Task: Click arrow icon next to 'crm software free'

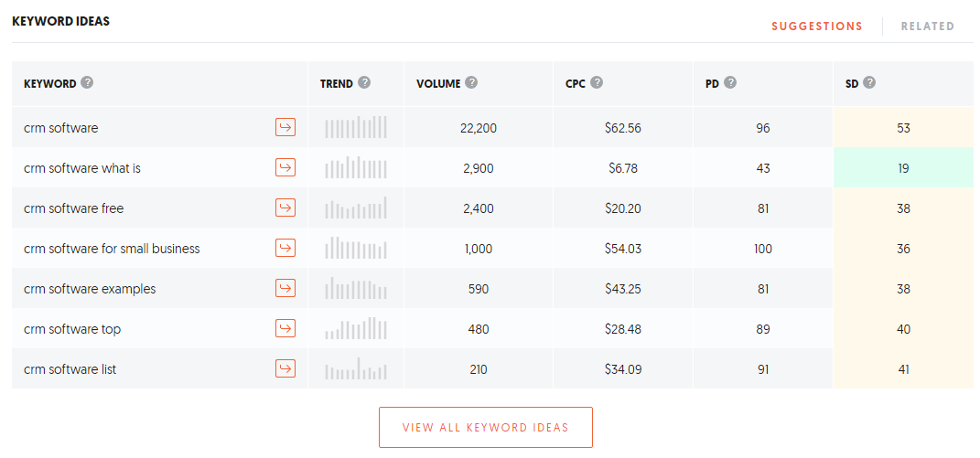Action: click(285, 208)
